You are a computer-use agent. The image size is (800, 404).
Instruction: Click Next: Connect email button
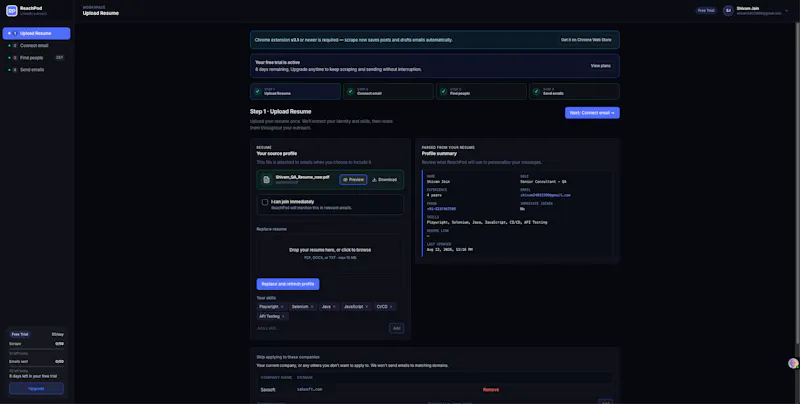pos(592,113)
